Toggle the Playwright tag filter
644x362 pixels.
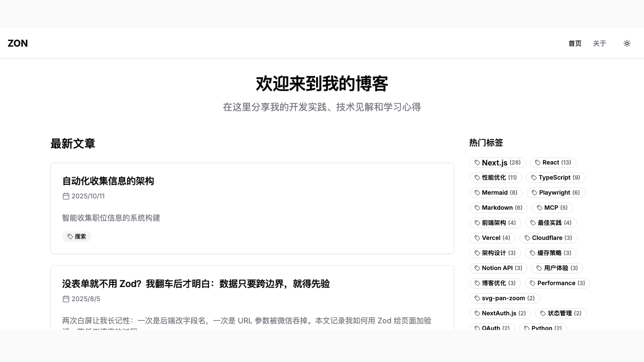(x=556, y=193)
